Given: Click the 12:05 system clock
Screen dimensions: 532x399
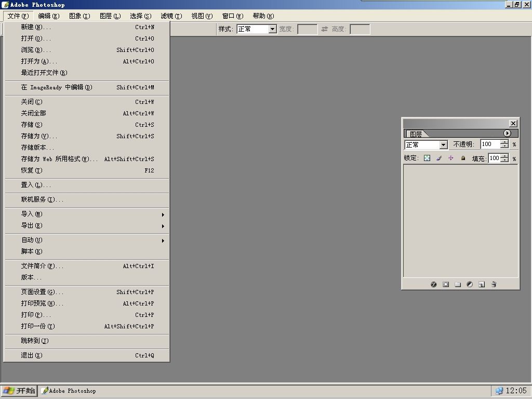Looking at the screenshot, I should [516, 391].
